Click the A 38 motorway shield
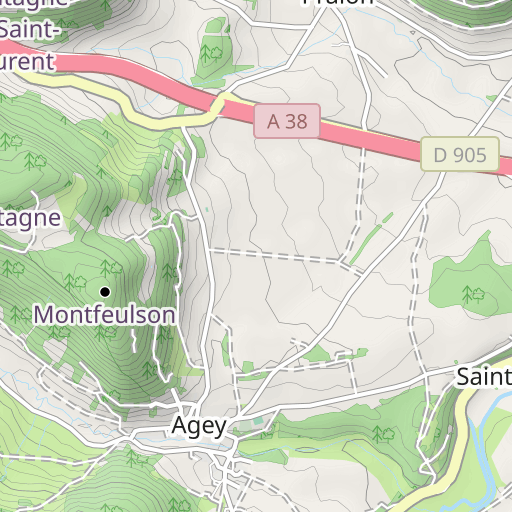The height and width of the screenshot is (512, 512). click(287, 121)
